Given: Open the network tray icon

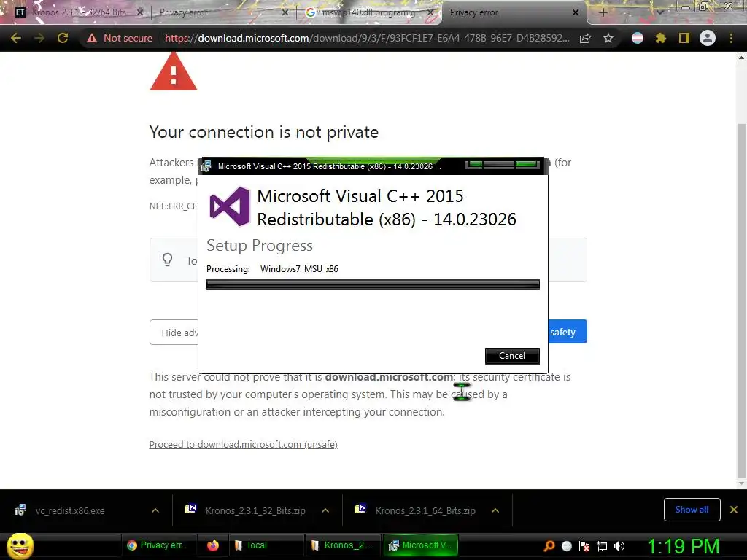Looking at the screenshot, I should coord(602,546).
